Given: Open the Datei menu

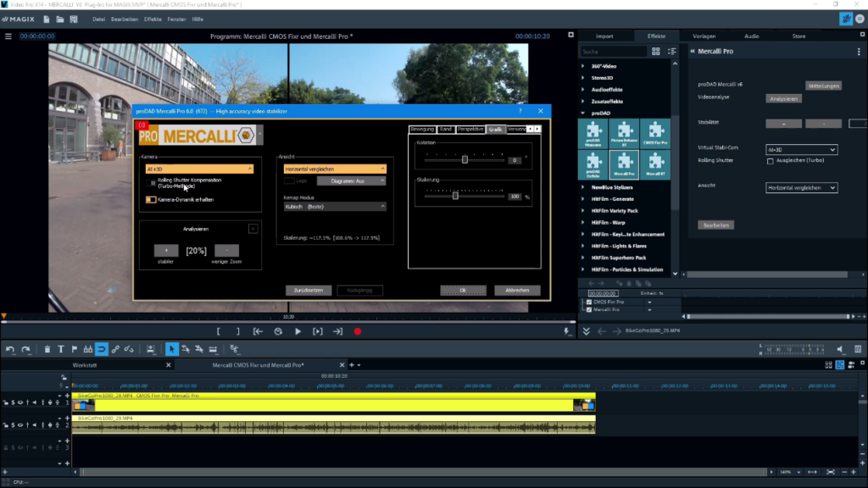Looking at the screenshot, I should pos(98,19).
